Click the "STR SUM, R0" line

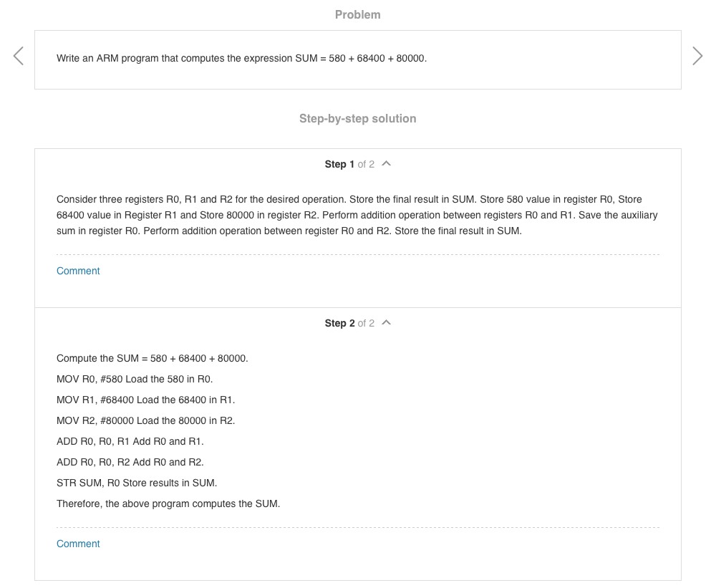pos(137,483)
